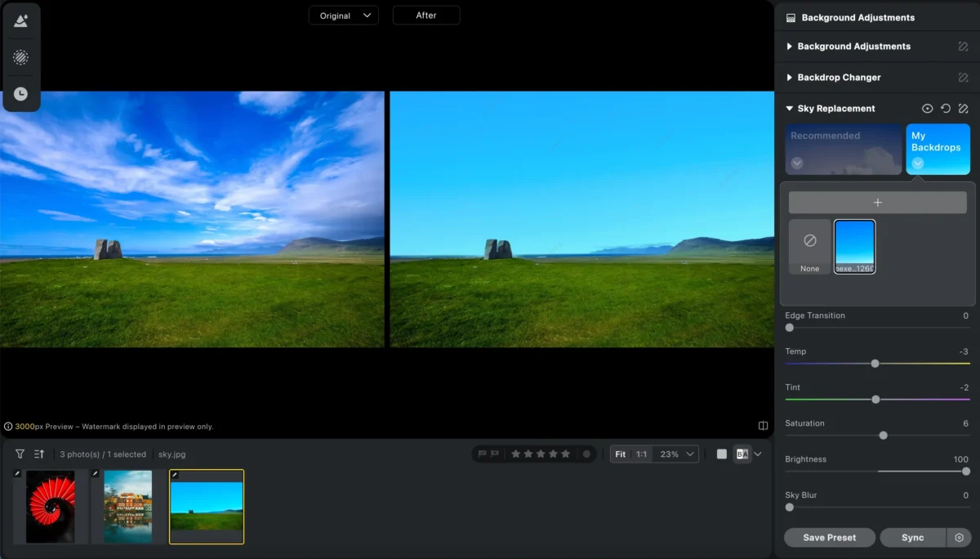Toggle Sky Replacement visibility eye icon
Viewport: 980px width, 559px height.
click(928, 109)
